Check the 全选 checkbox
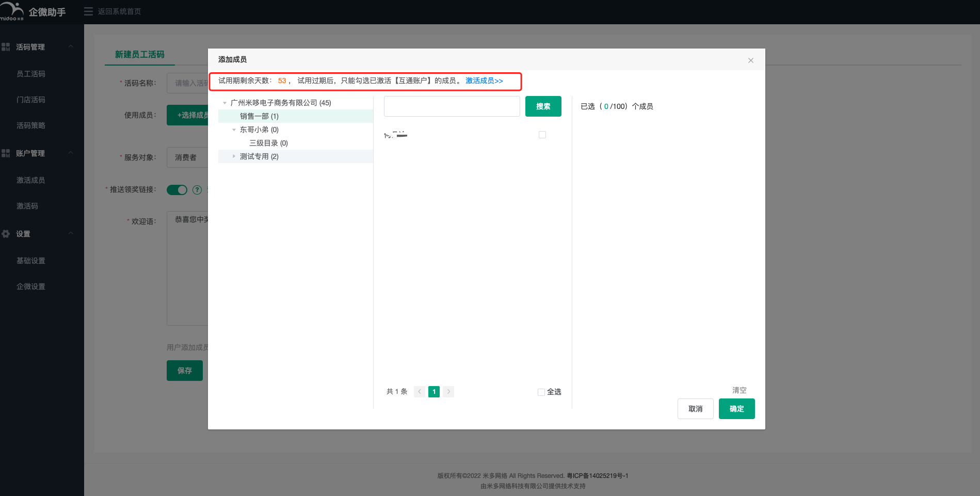This screenshot has height=496, width=980. pos(541,392)
